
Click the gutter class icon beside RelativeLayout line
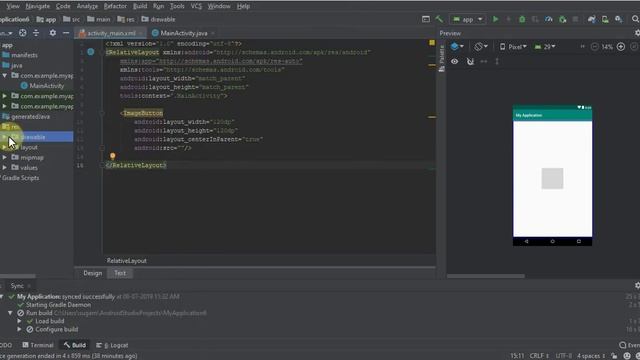point(91,52)
